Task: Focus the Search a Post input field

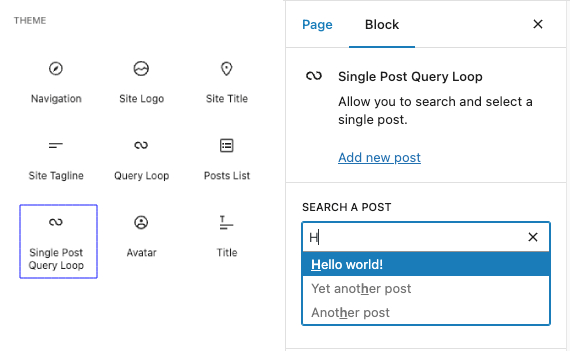Action: [x=413, y=237]
